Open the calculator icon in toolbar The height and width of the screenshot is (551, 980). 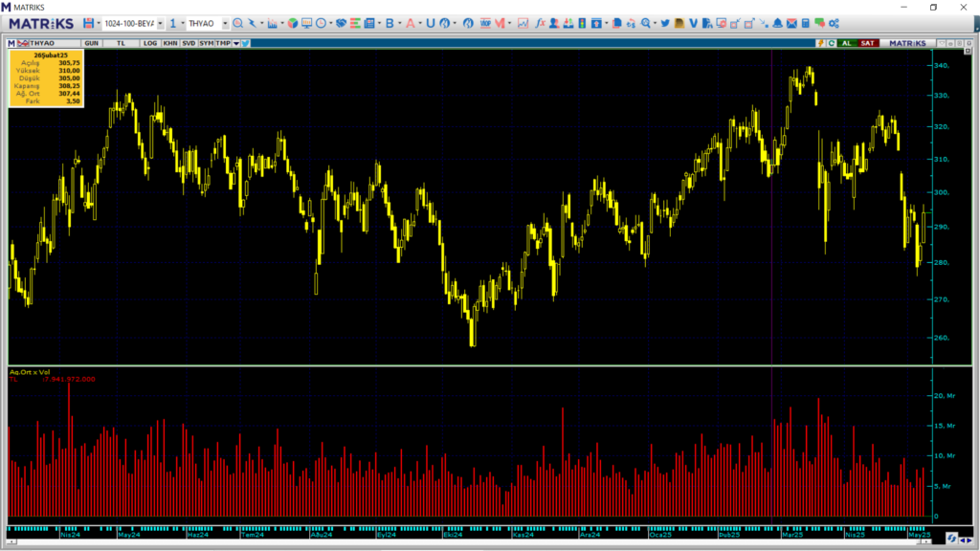click(806, 23)
